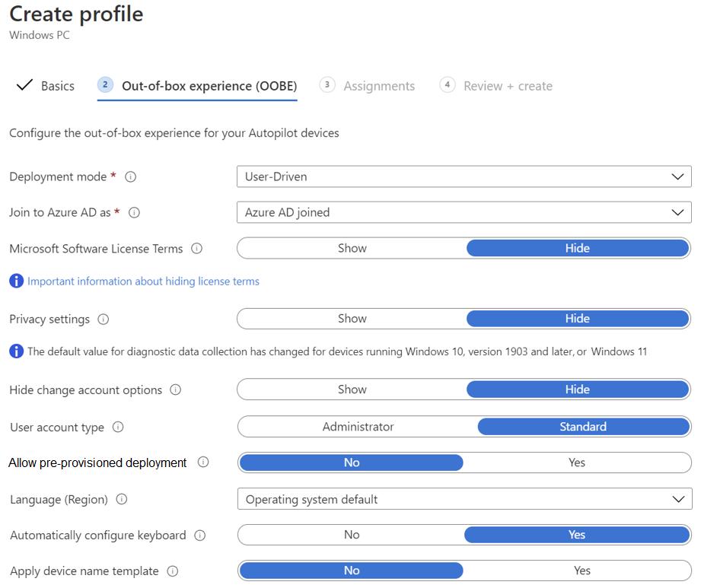Open the Deployment mode dropdown

pos(464,176)
